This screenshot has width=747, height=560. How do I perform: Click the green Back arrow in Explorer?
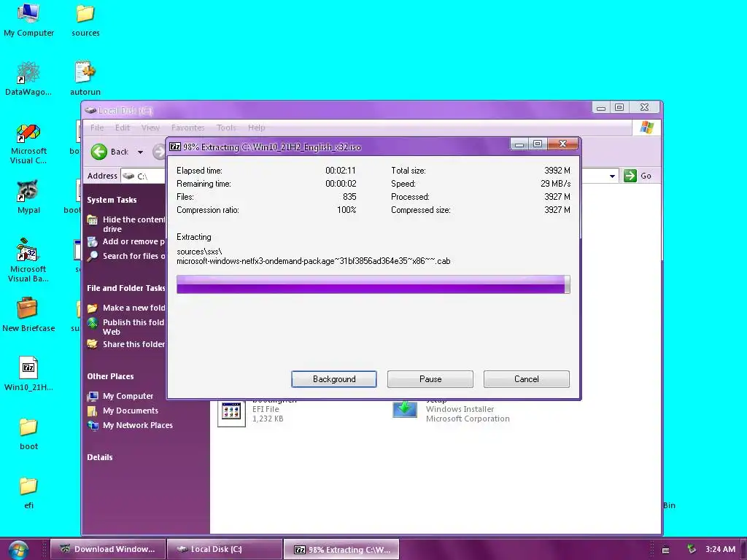coord(99,152)
